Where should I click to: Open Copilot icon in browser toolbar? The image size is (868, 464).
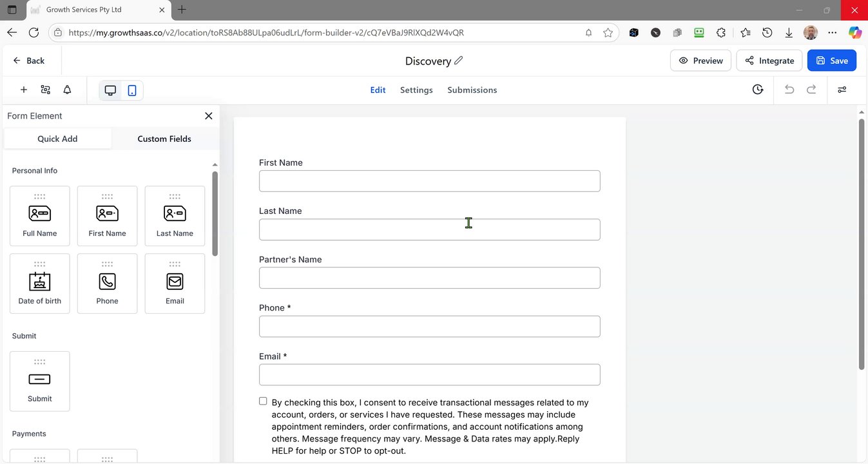855,33
